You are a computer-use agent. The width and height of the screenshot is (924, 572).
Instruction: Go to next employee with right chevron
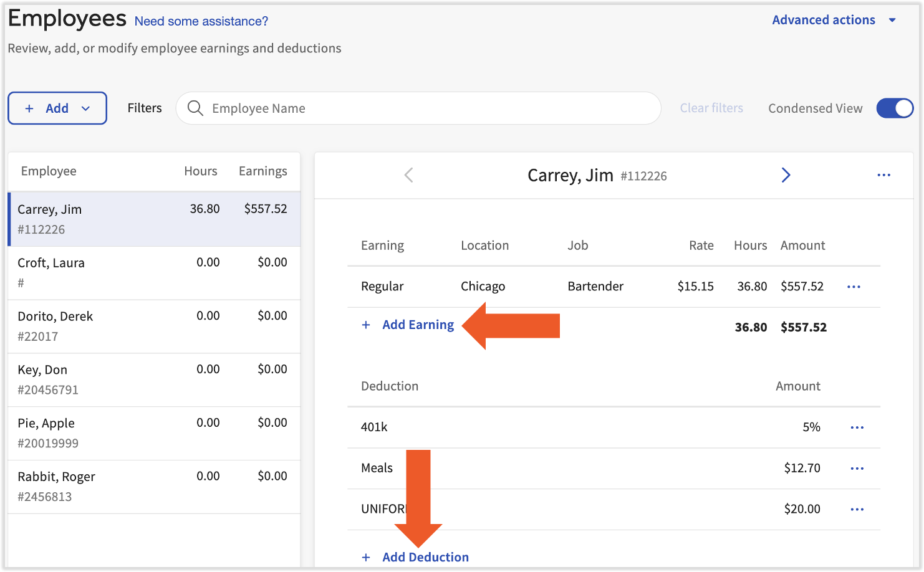point(786,176)
